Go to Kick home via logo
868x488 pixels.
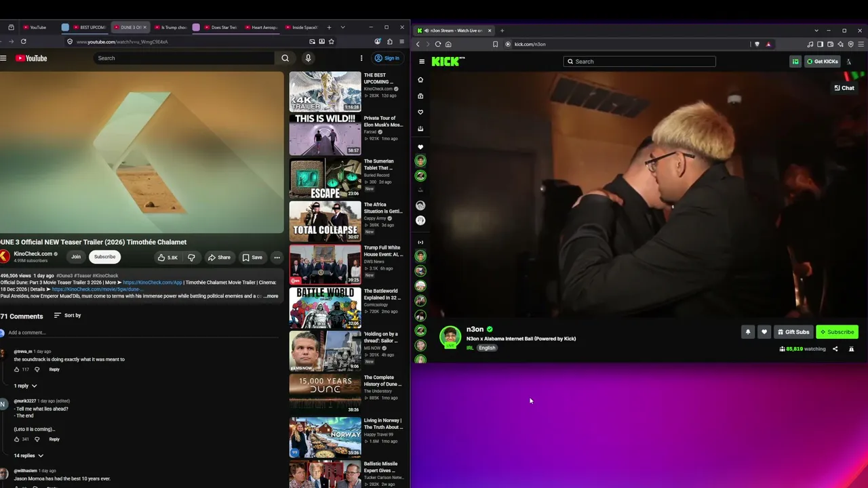448,62
